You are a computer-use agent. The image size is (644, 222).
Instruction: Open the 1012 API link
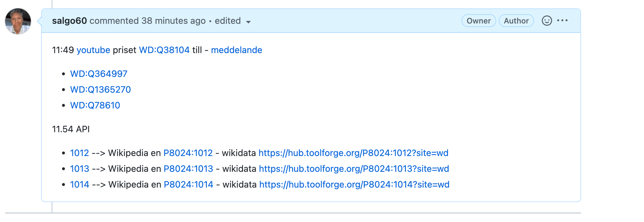point(79,153)
